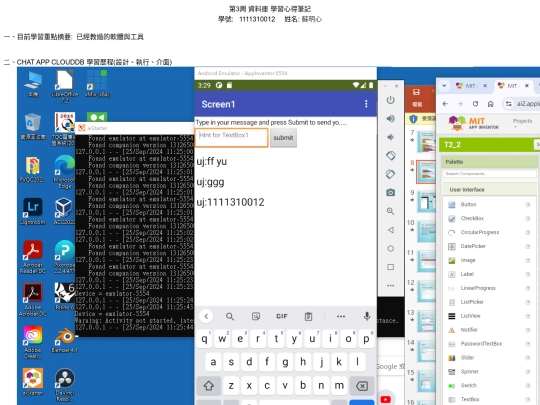The width and height of the screenshot is (540, 405).
Task: Select CheckBox component in Palette
Action: tap(472, 218)
